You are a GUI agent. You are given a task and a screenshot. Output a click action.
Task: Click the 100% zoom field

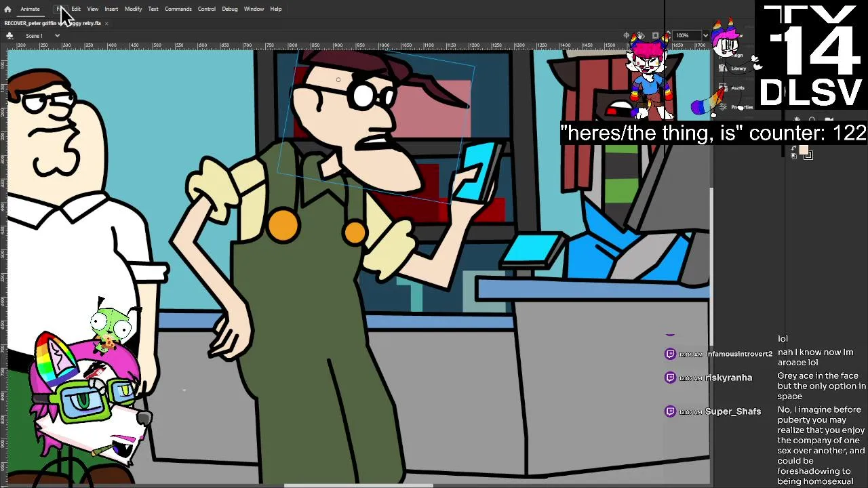[686, 35]
